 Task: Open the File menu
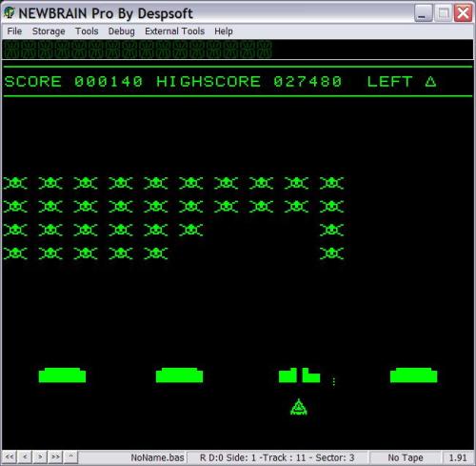tap(14, 31)
